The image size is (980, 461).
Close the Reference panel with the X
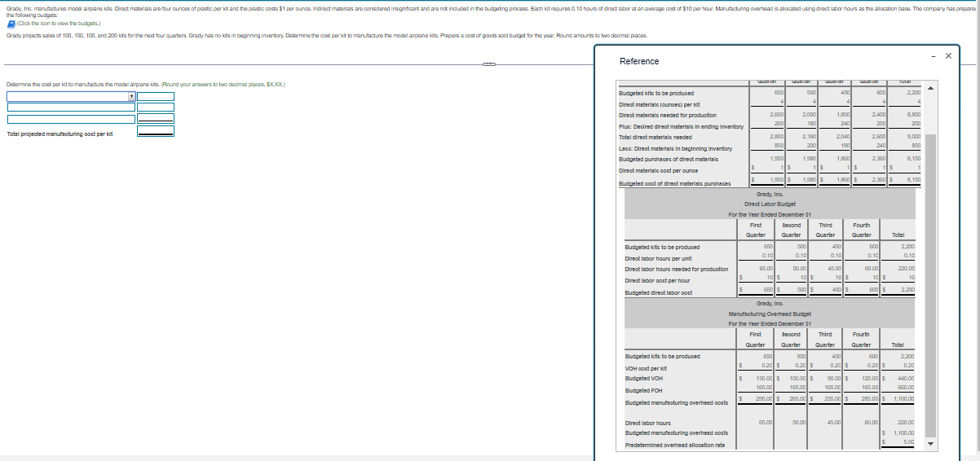[948, 55]
